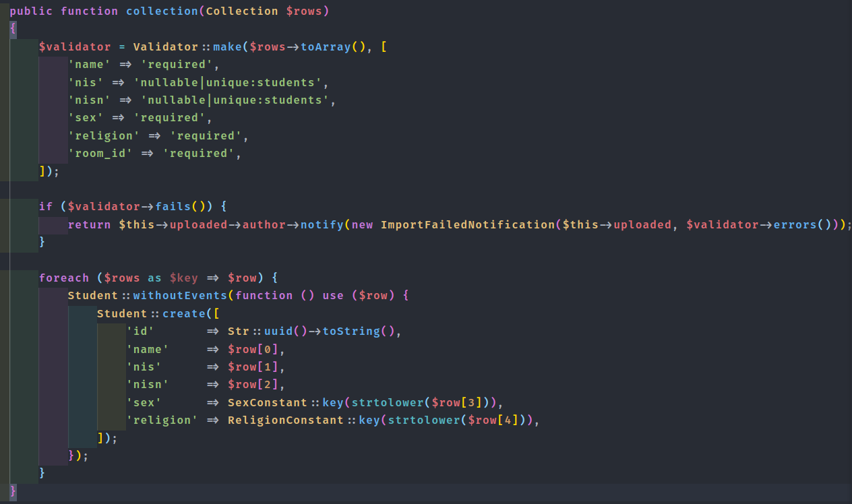Screen dimensions: 852x504
Task: Click the 'Collection' type hint in signature
Action: (x=242, y=11)
